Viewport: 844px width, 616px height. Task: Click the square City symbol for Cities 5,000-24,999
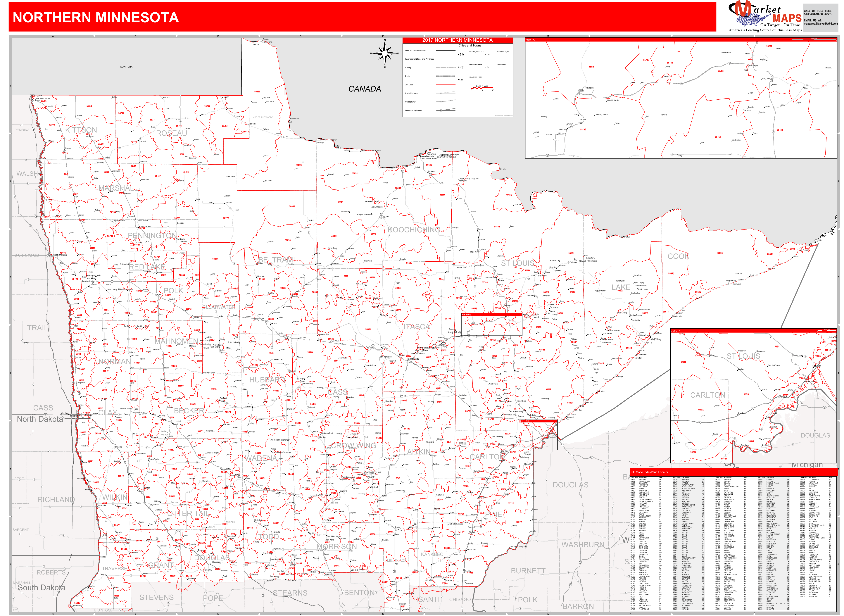point(486,54)
